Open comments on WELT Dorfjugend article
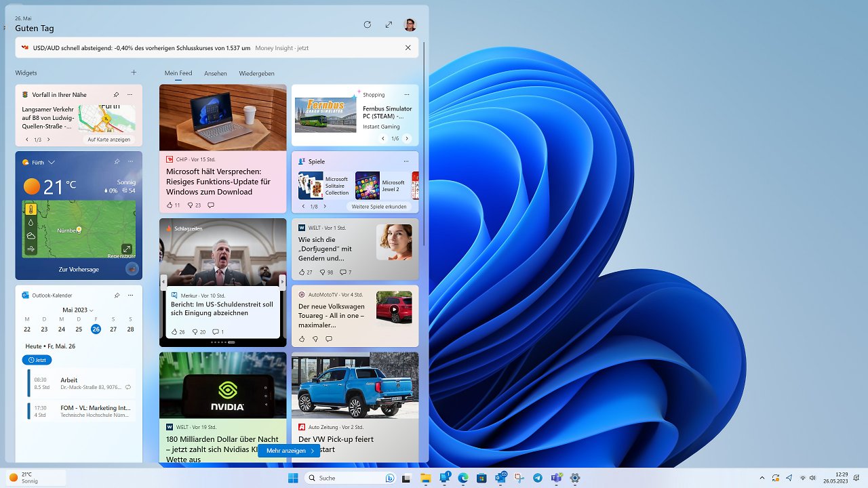 tap(345, 272)
